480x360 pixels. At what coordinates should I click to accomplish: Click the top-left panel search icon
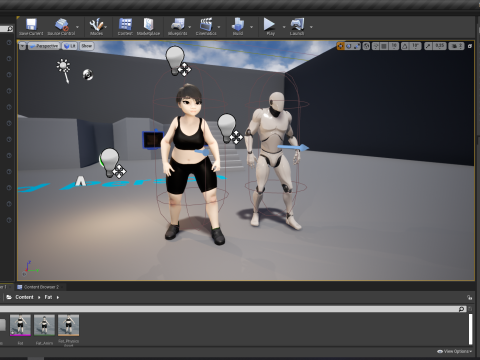(x=10, y=29)
